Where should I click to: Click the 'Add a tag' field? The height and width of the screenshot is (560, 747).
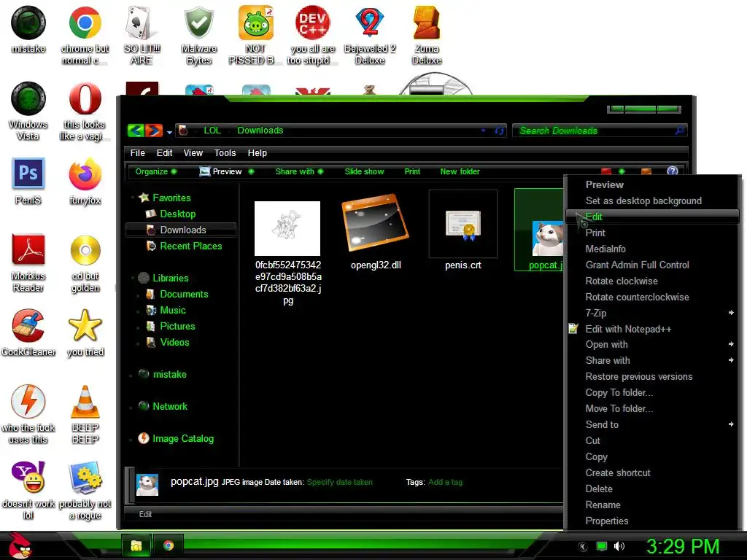(445, 482)
